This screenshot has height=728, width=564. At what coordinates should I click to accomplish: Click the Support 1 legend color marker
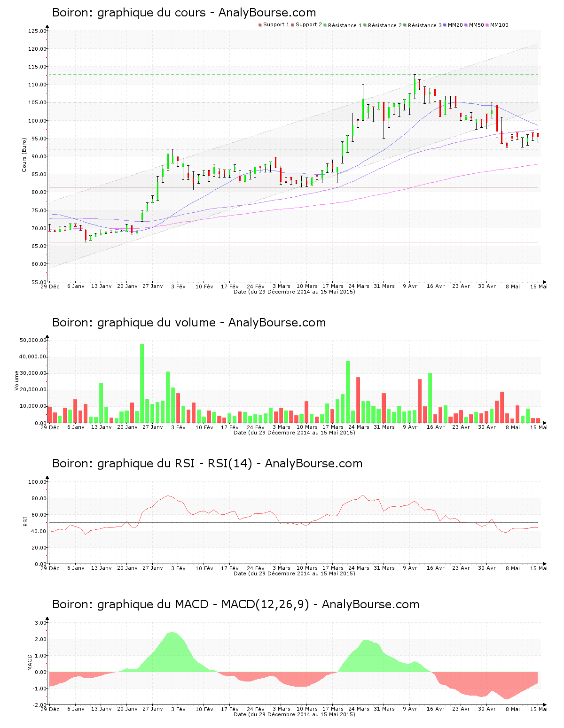260,25
